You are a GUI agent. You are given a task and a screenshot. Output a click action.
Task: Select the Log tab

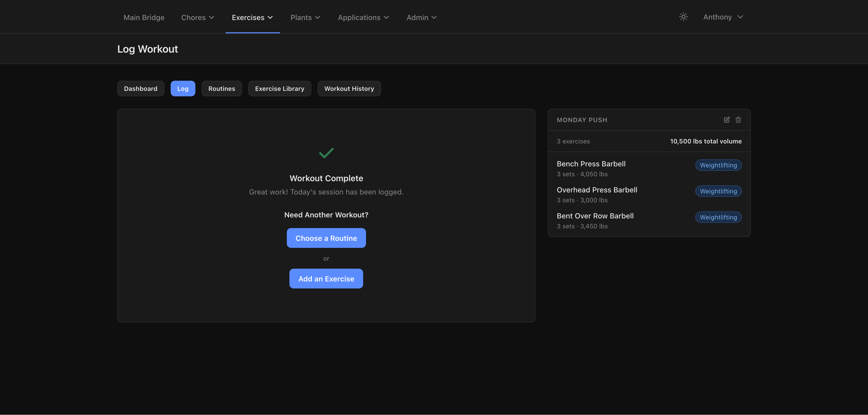(x=183, y=89)
